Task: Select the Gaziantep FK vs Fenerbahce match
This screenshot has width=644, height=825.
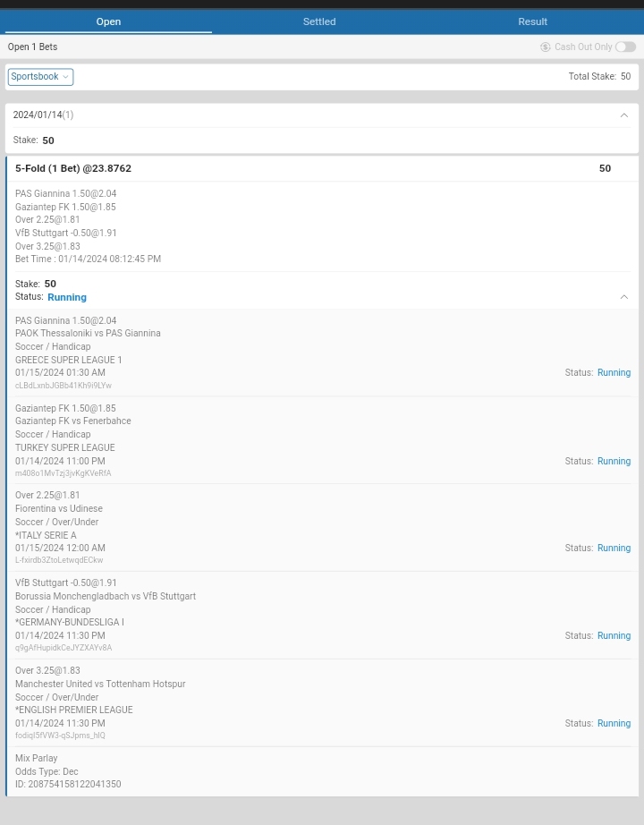Action: click(73, 421)
